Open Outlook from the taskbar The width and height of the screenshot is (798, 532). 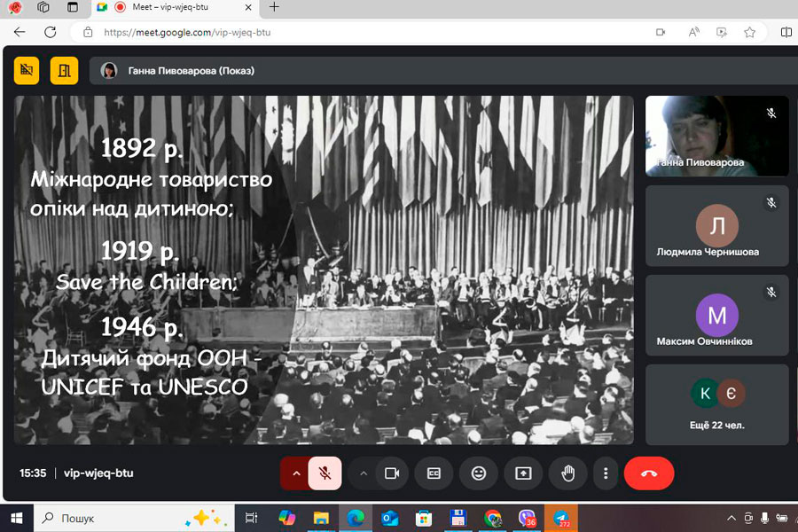click(390, 518)
